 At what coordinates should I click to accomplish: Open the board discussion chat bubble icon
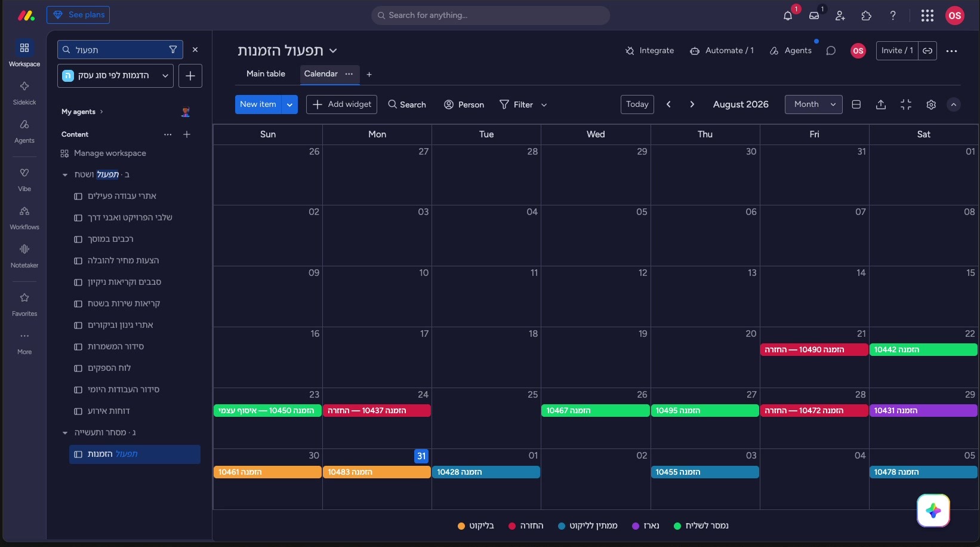[x=831, y=51]
